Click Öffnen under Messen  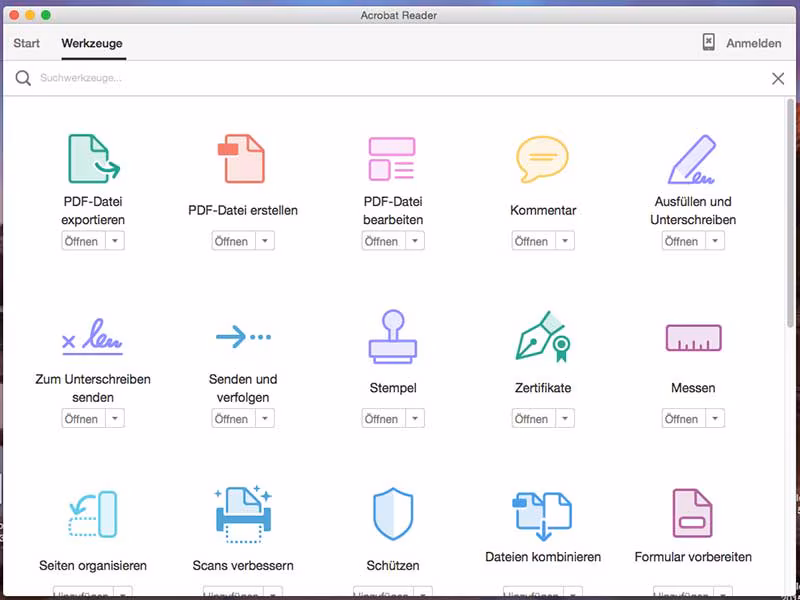[x=684, y=418]
